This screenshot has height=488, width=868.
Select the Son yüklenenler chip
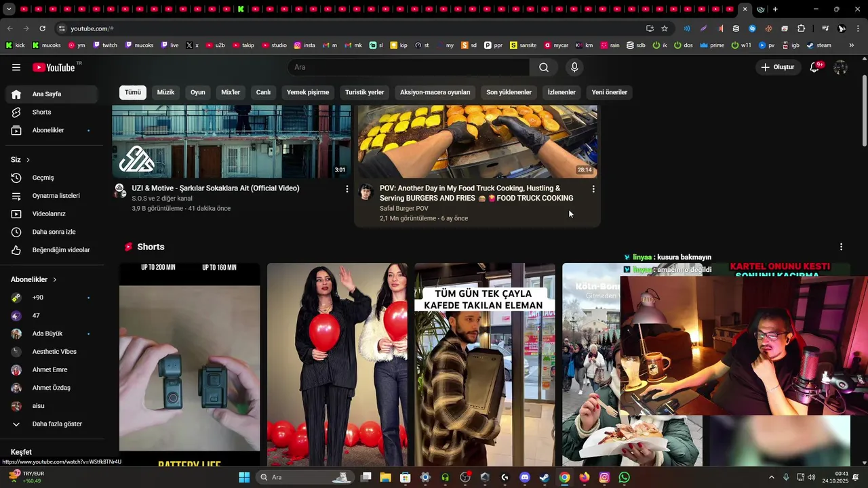point(509,92)
